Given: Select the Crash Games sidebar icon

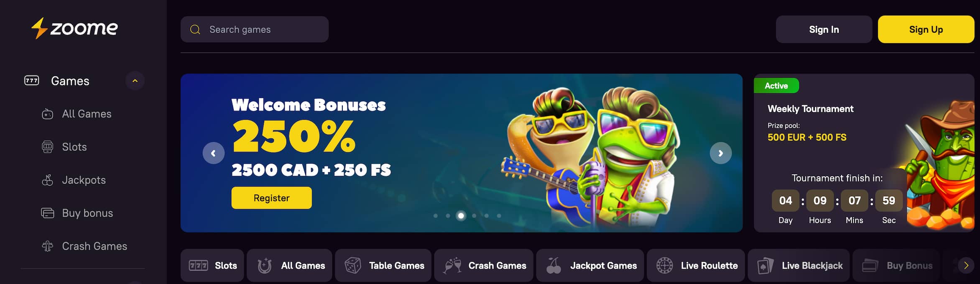Looking at the screenshot, I should pyautogui.click(x=47, y=246).
